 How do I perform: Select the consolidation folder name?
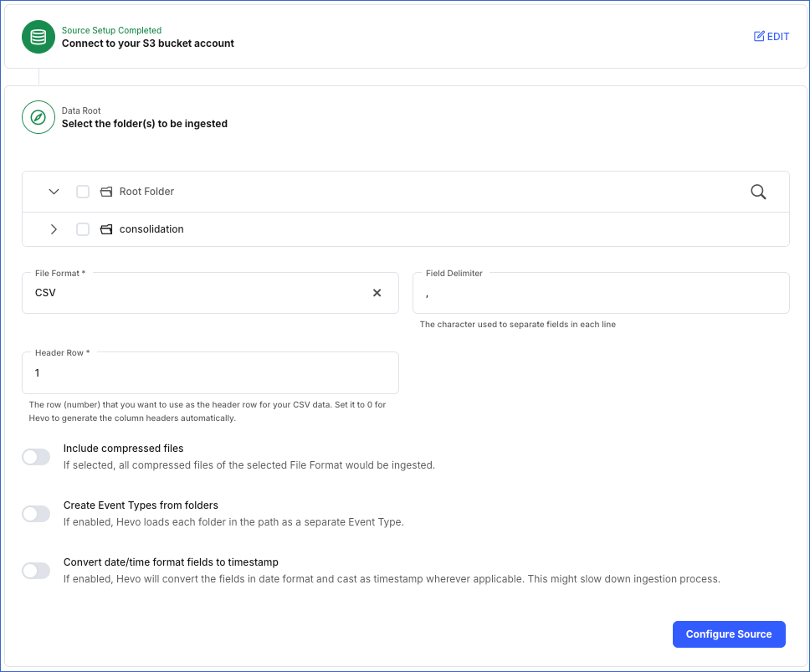pyautogui.click(x=151, y=229)
